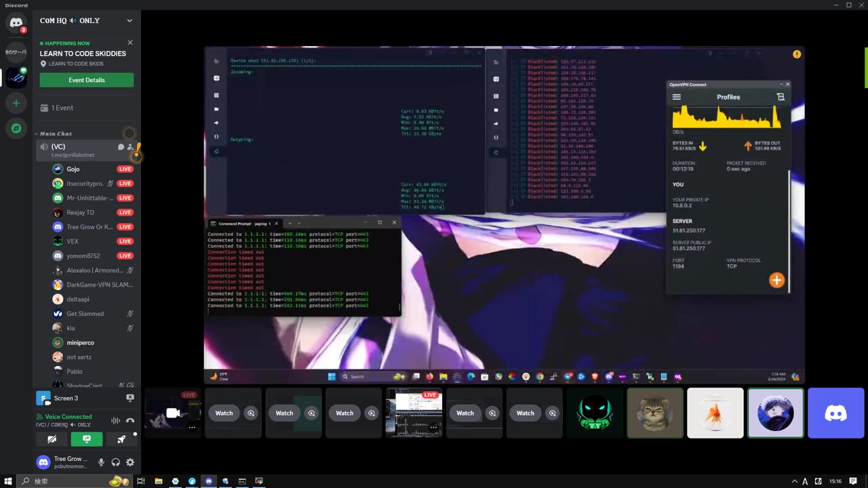Toggle noise suppression waveform icon
Screen dimensions: 868x488
point(115,421)
